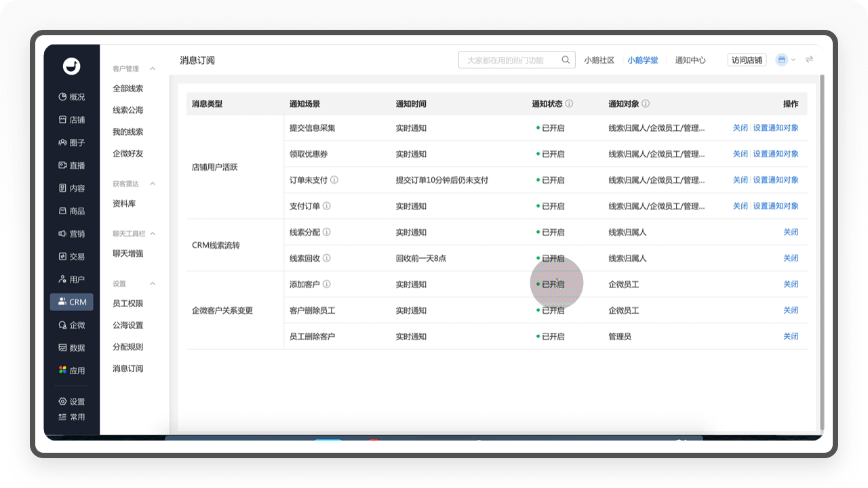Click 已开启 status for 添加客户

point(551,285)
